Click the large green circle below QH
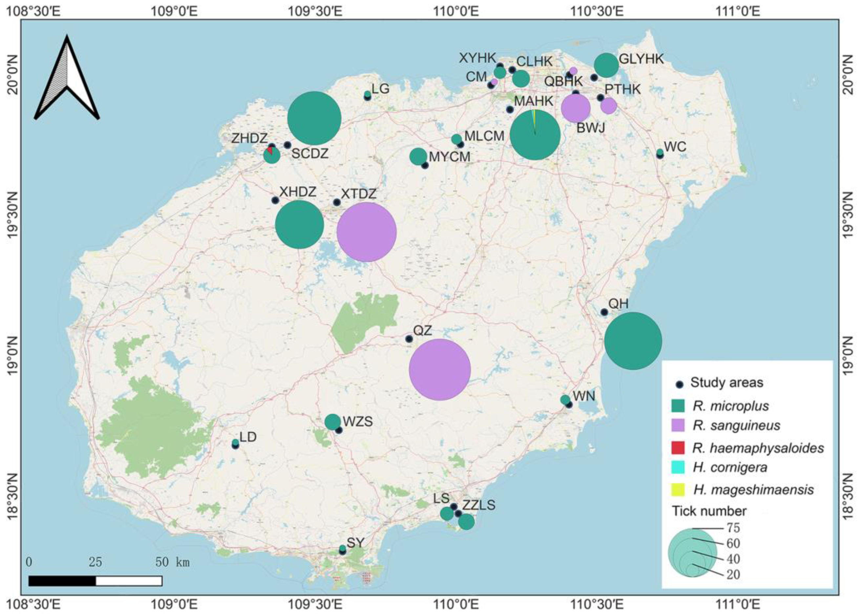Viewport: 859px width, 616px height. tap(633, 341)
